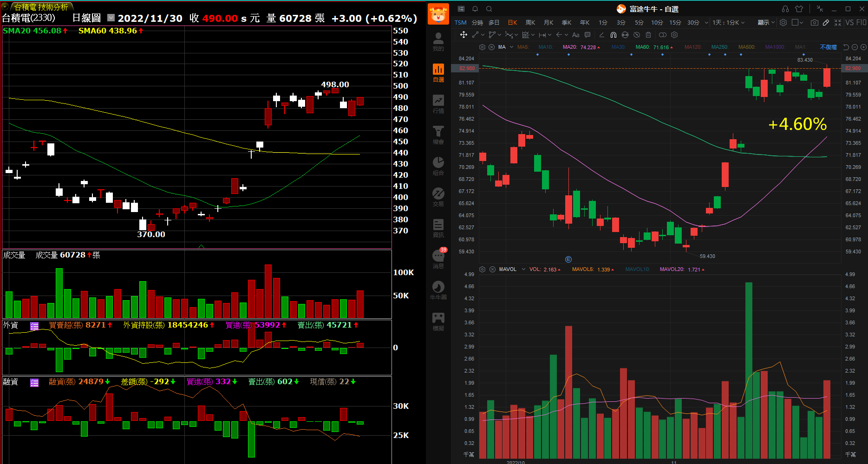Zoom out chart with minus circle button

pos(855,47)
